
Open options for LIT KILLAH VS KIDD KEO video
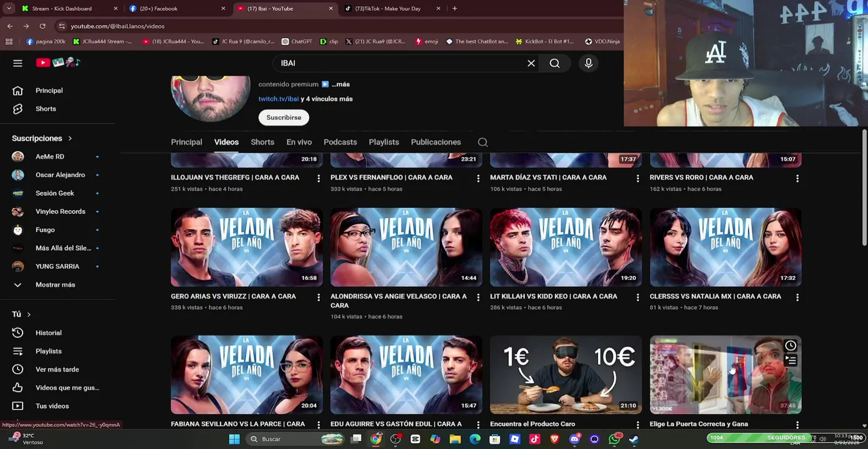[637, 297]
